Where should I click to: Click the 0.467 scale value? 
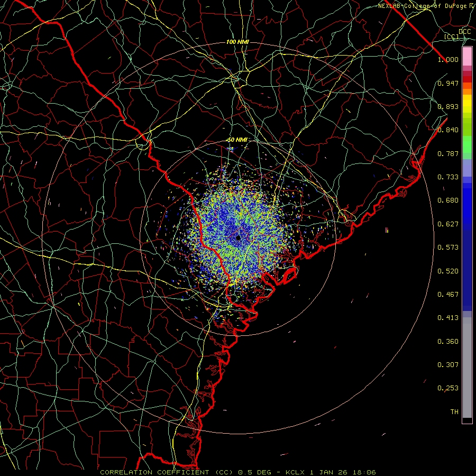click(448, 295)
